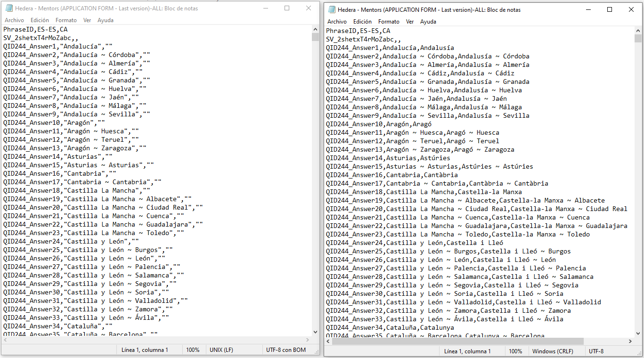Click left arrow of right window horizontal scrollbar
The height and width of the screenshot is (358, 644).
[328, 342]
